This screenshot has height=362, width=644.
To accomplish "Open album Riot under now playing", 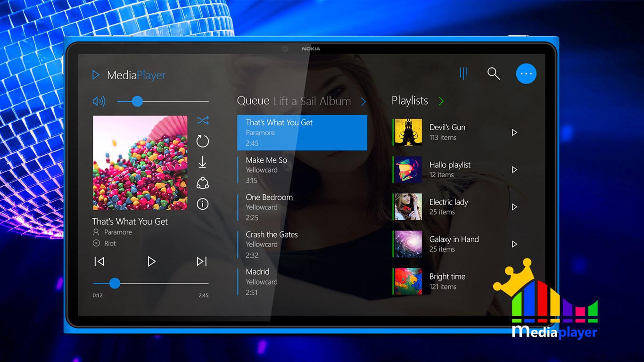I will tap(110, 243).
